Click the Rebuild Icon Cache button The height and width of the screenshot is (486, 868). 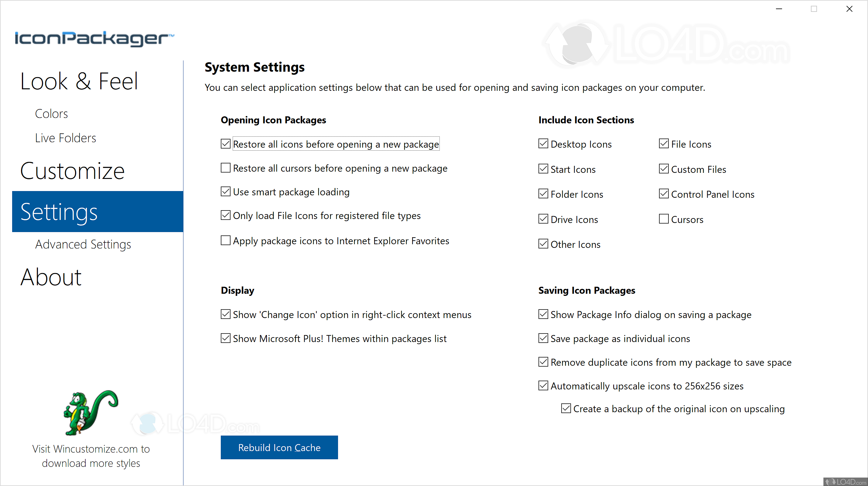coord(279,447)
